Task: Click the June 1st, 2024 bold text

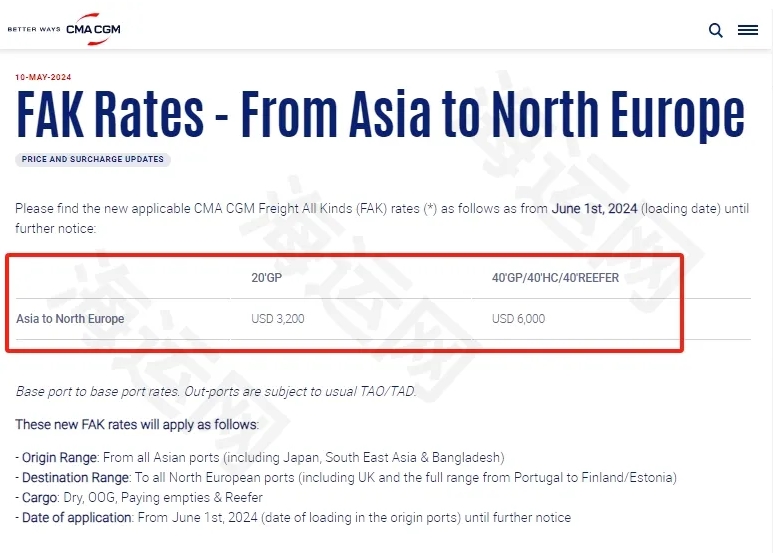Action: tap(594, 208)
